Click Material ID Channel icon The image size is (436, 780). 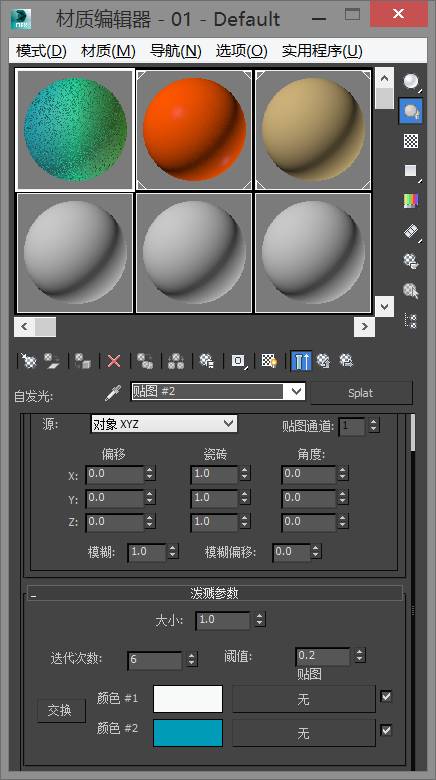coord(238,361)
